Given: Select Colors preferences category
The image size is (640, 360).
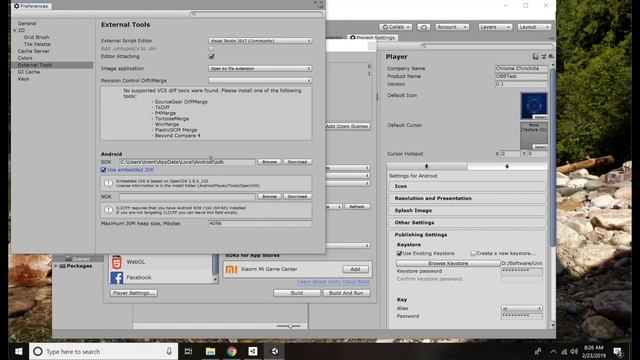Looking at the screenshot, I should 25,58.
